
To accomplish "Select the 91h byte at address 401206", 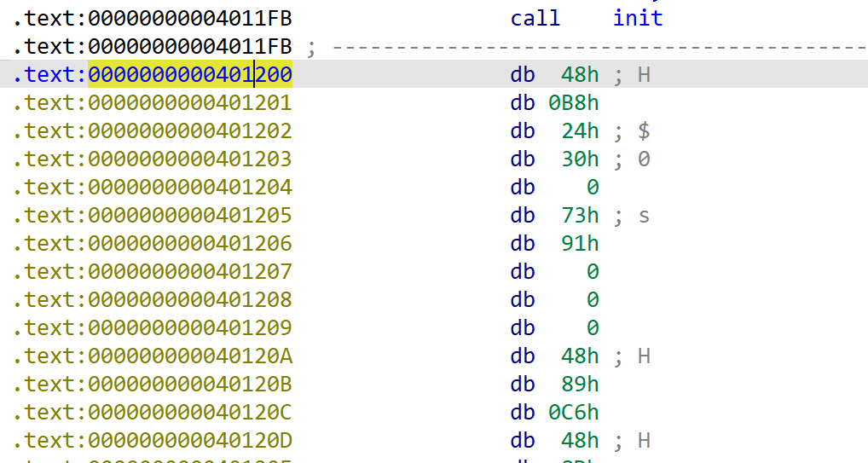I will click(580, 244).
